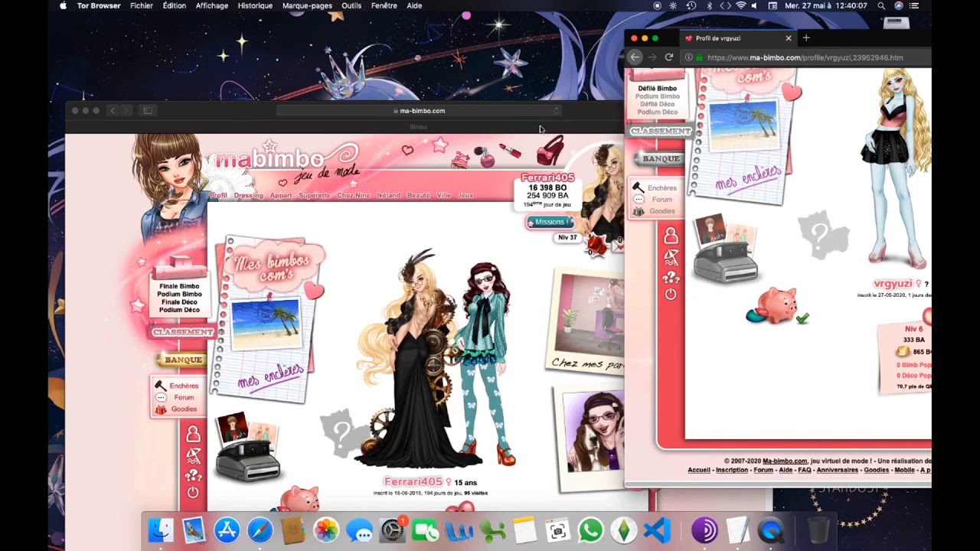Launch WhatsApp from the Dock
Image resolution: width=980 pixels, height=551 pixels.
(x=590, y=530)
